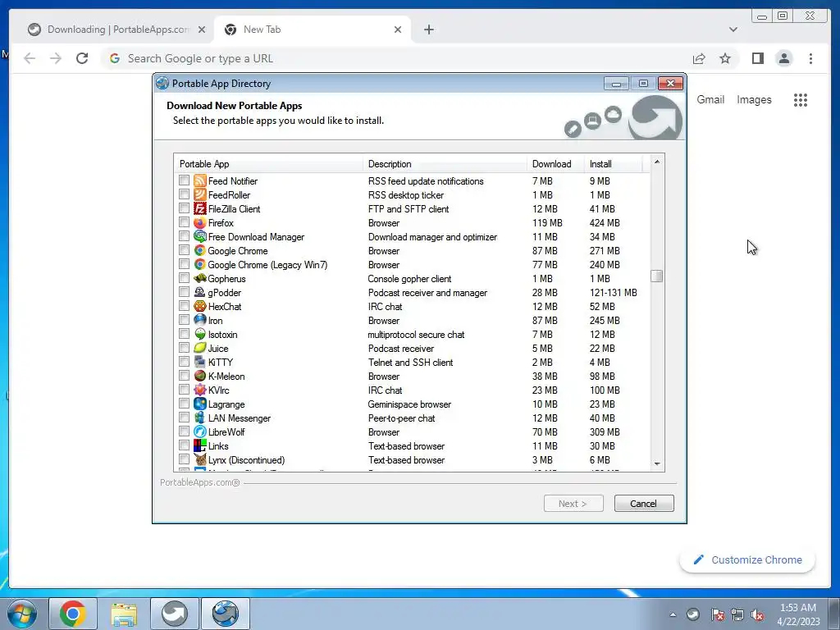The width and height of the screenshot is (840, 630).
Task: Click the Gopherus app icon
Action: (x=200, y=279)
